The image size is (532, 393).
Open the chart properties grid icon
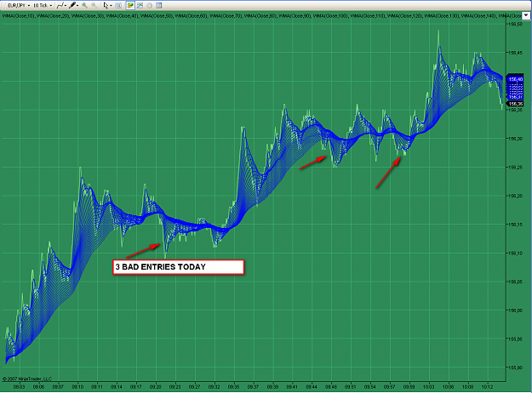159,5
